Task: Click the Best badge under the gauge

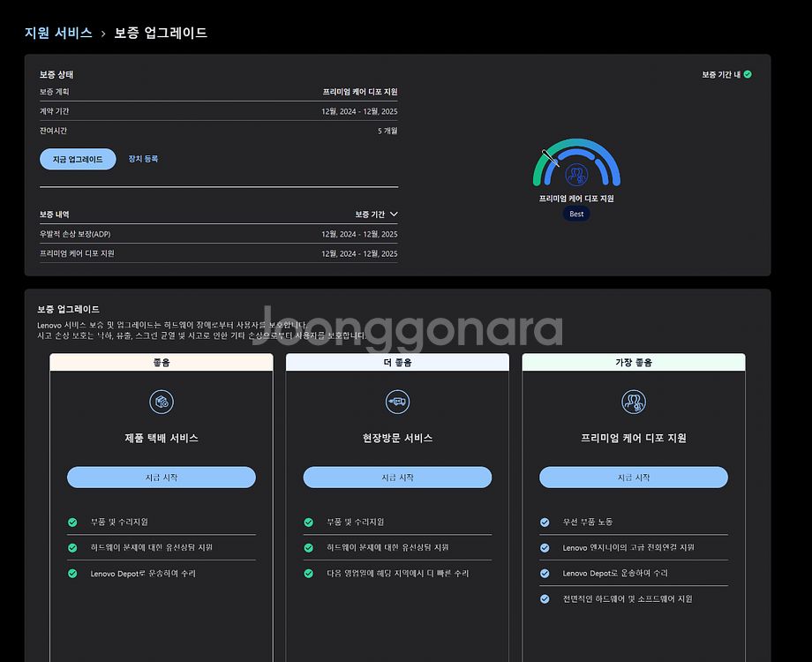Action: [x=576, y=214]
